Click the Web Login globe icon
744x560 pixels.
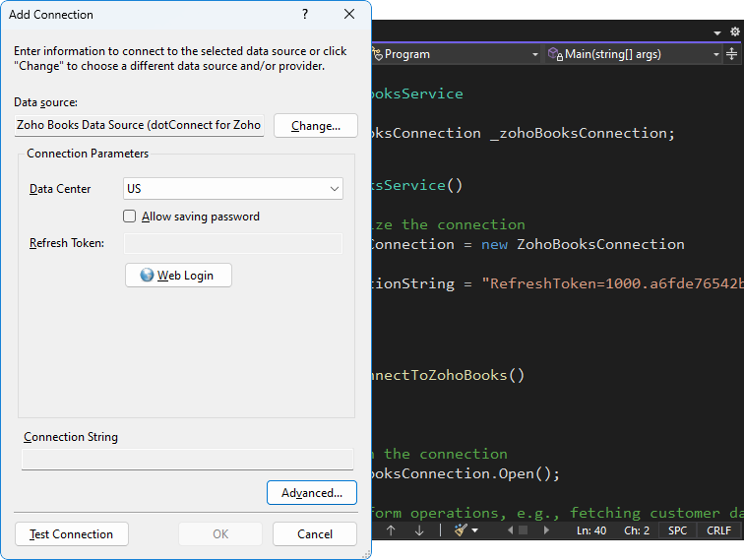pyautogui.click(x=147, y=275)
